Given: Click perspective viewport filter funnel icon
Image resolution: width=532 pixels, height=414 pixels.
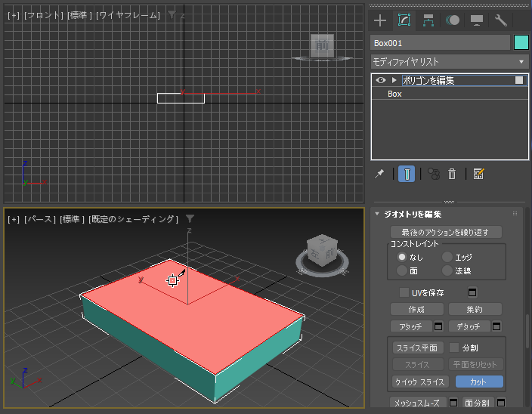Looking at the screenshot, I should pos(190,218).
